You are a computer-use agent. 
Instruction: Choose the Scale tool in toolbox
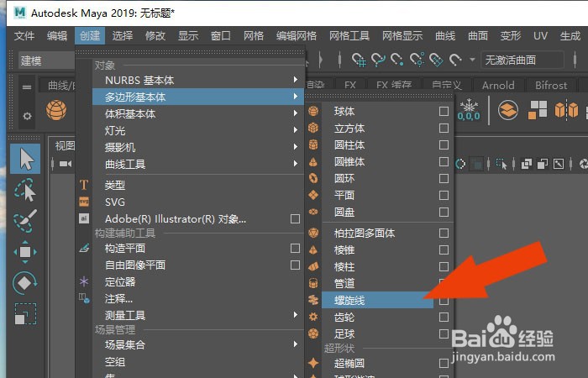pos(25,313)
